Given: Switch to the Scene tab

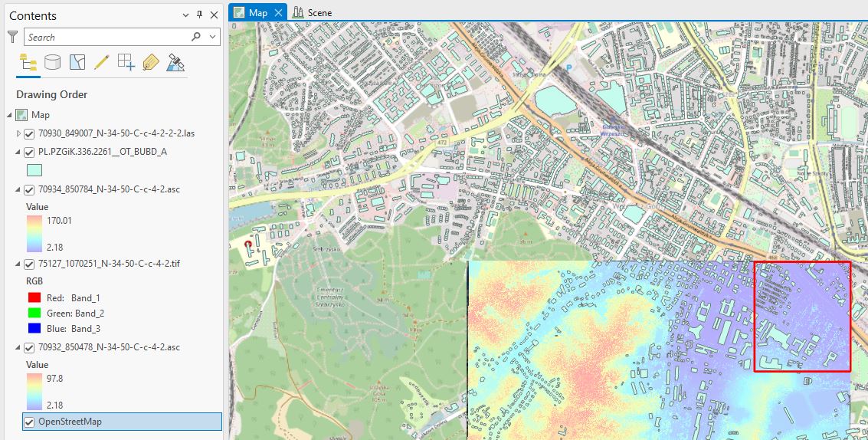Looking at the screenshot, I should pos(313,13).
